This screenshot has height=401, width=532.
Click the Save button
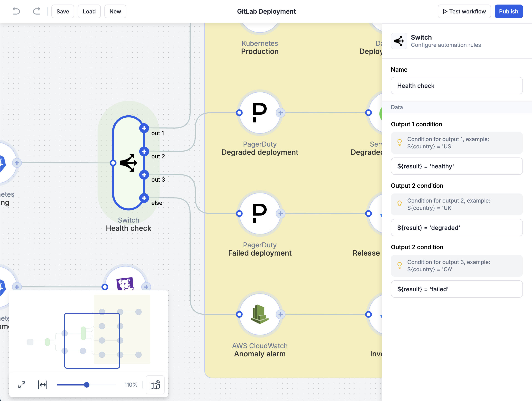click(63, 11)
